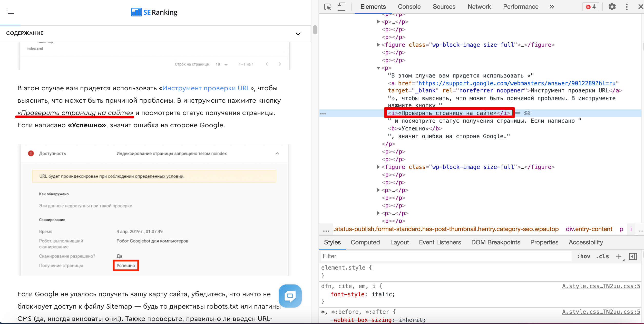This screenshot has width=644, height=324.
Task: Click the red exclamation icon next to Доступность
Action: pyautogui.click(x=31, y=154)
